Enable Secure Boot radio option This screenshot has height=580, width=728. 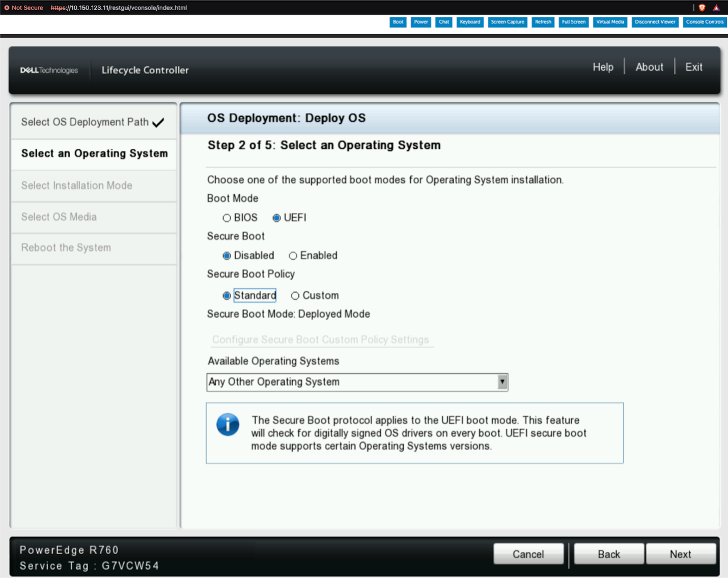(293, 256)
